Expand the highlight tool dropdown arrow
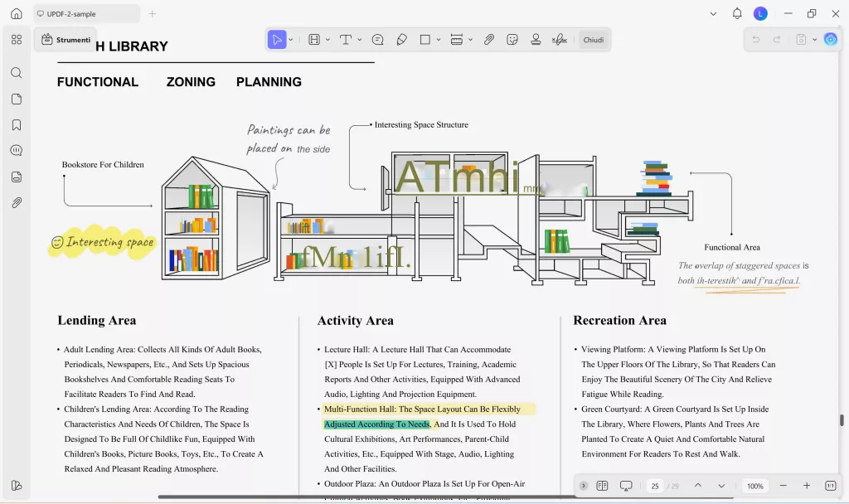Image resolution: width=849 pixels, height=504 pixels. 327,39
